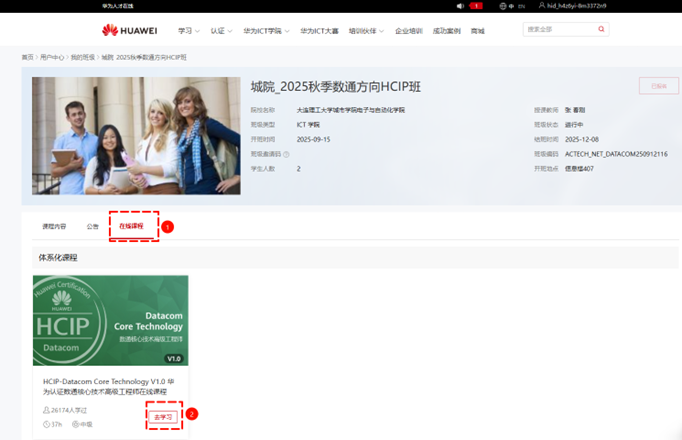
Task: Click the speaker announcement icon
Action: coord(460,6)
